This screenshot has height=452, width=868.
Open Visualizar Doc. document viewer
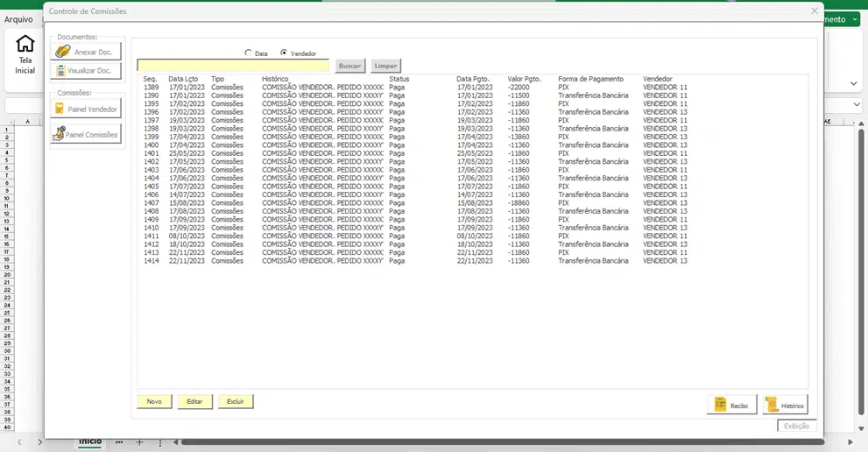pos(86,70)
